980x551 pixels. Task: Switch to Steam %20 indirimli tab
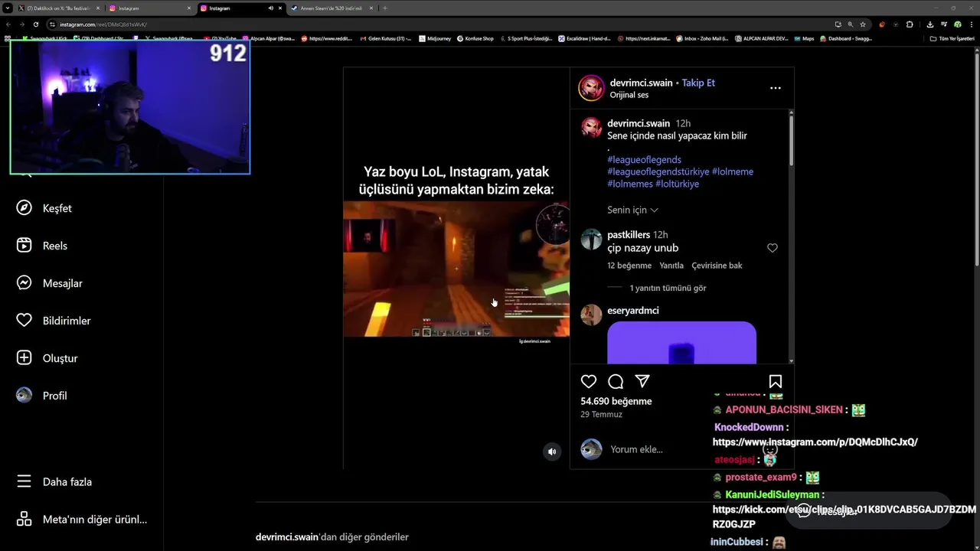coord(333,8)
